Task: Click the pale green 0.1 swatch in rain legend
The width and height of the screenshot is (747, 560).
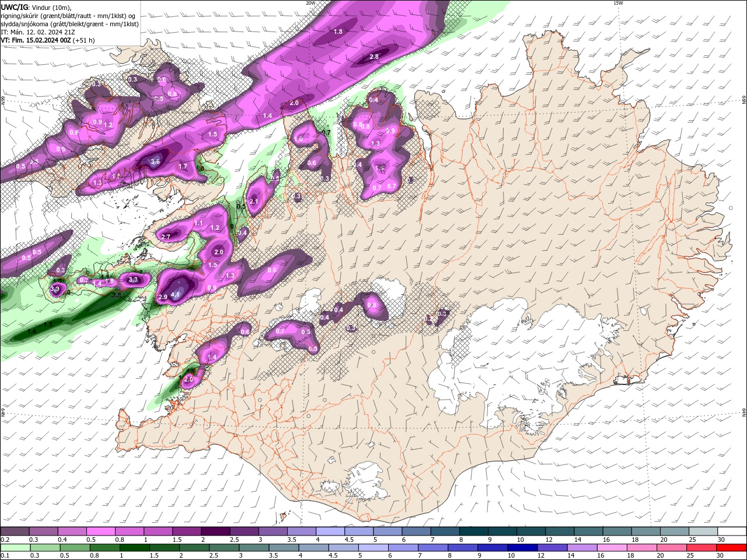Action: 15,548
